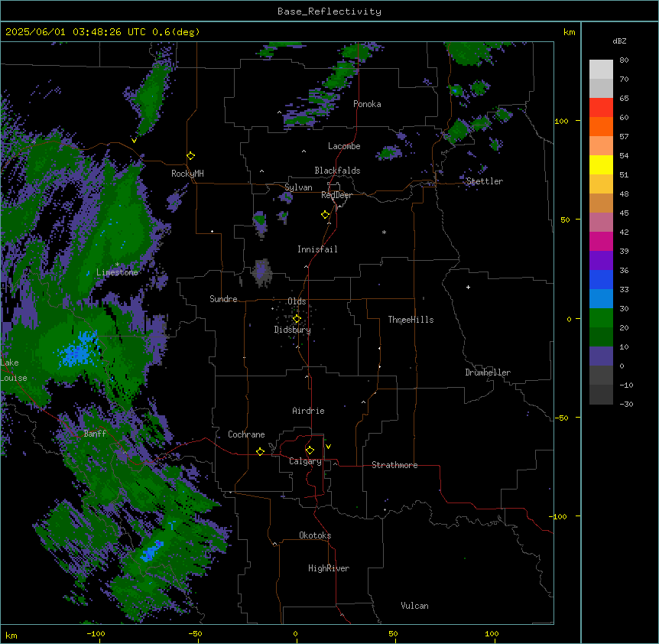Screen dimensions: 659x644
Task: Click the asterisk marker east of Innisfail
Action: click(x=384, y=232)
